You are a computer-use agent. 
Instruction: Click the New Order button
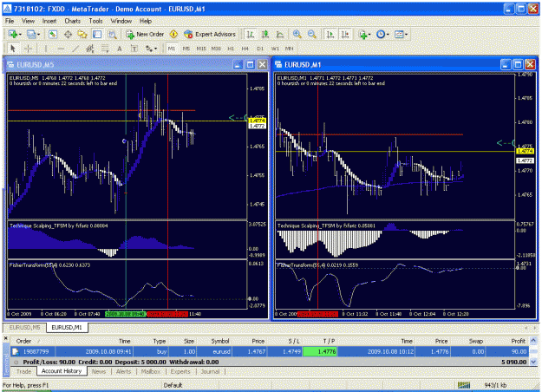coord(145,34)
